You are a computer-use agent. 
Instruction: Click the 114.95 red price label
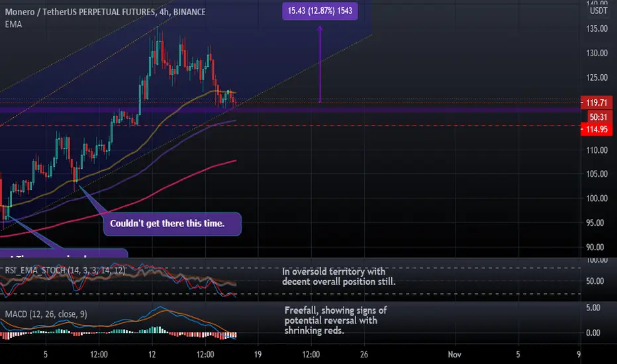pos(596,129)
